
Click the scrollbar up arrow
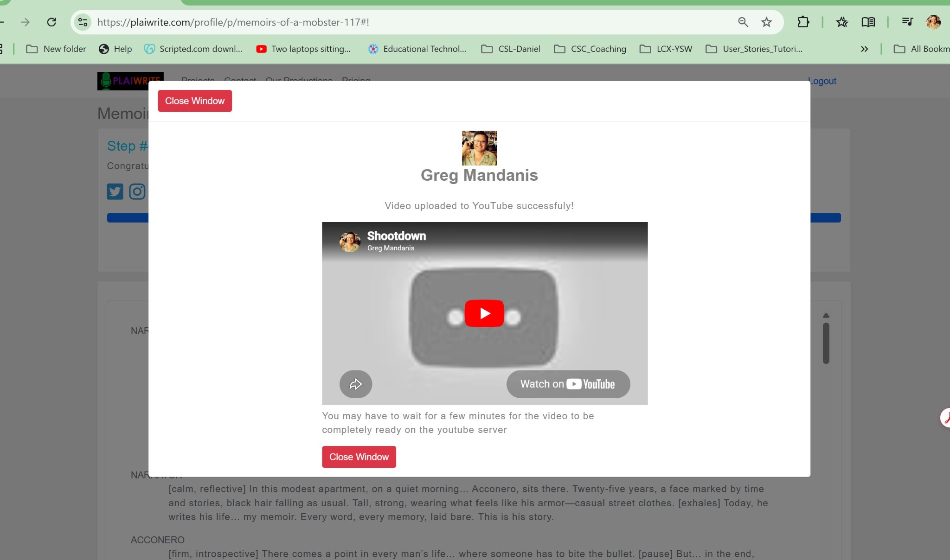coord(826,316)
